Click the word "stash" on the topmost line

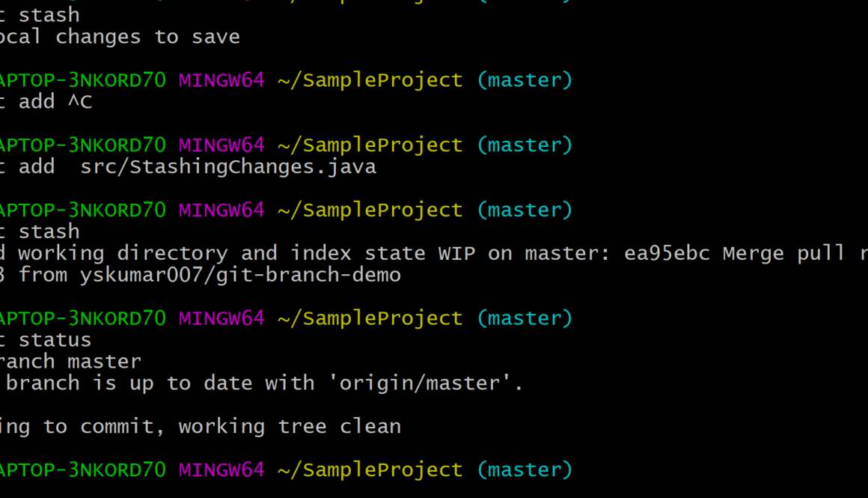[x=49, y=15]
